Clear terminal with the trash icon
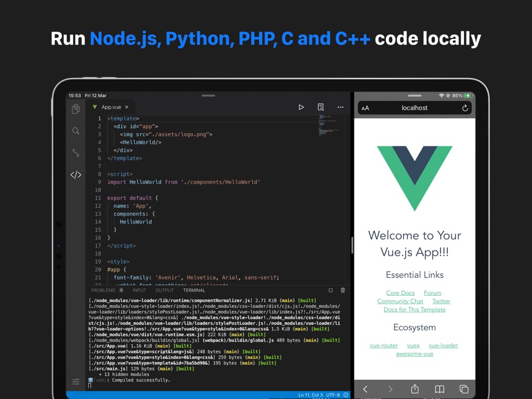Viewport: 532px width, 399px height. click(343, 290)
